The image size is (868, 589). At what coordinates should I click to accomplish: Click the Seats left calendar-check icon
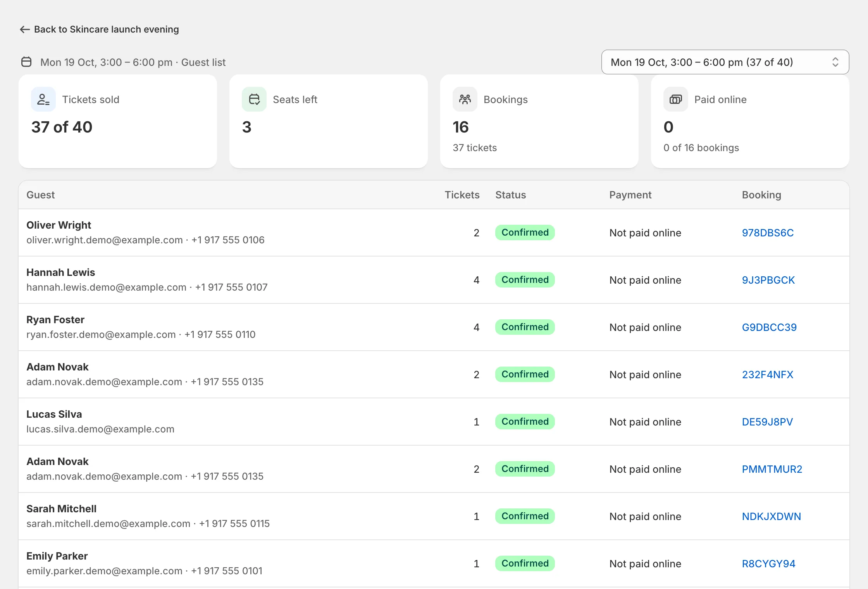254,99
